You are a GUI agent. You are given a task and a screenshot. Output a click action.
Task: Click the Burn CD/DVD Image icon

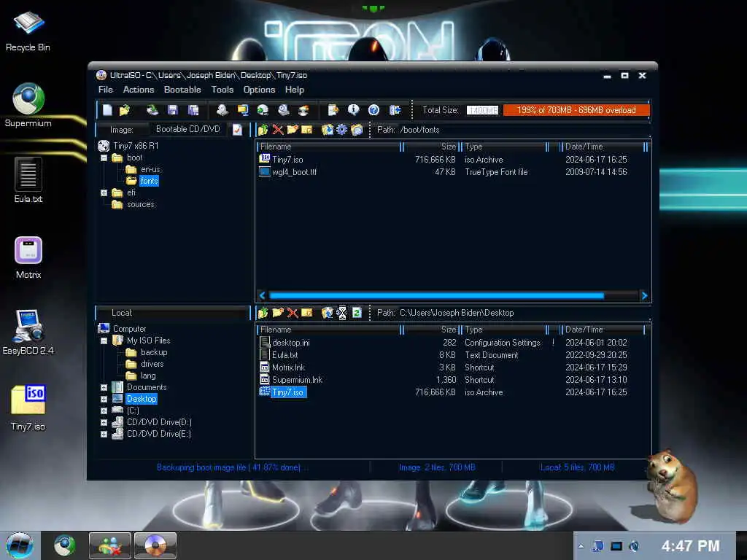pos(304,110)
